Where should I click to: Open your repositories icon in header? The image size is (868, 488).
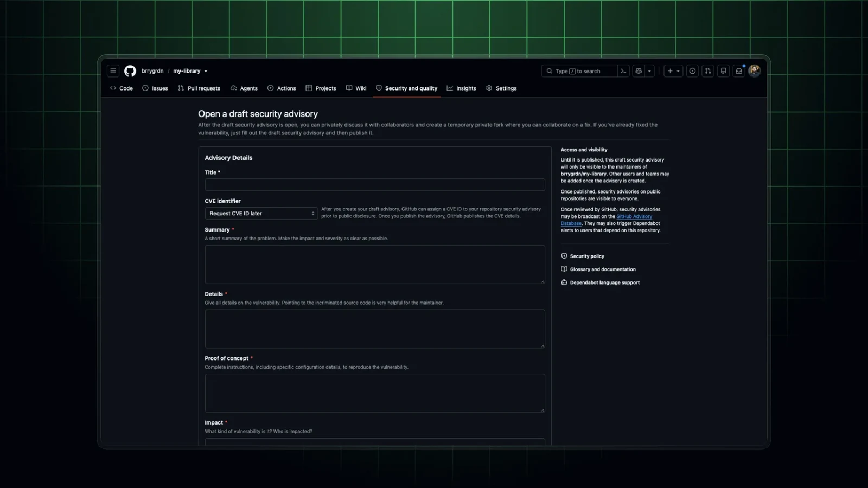pyautogui.click(x=723, y=71)
